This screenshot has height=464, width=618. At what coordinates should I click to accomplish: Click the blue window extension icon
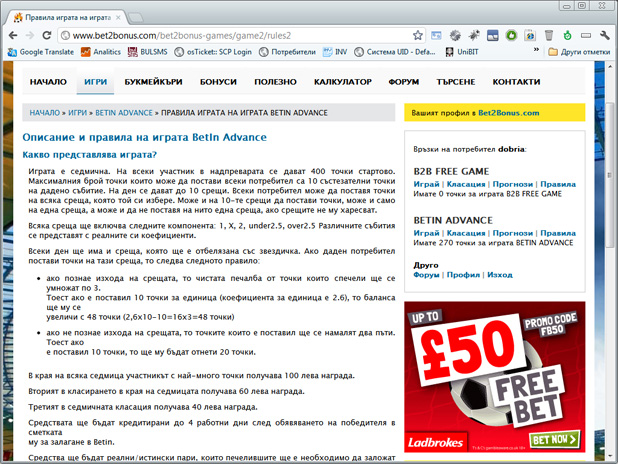point(493,35)
